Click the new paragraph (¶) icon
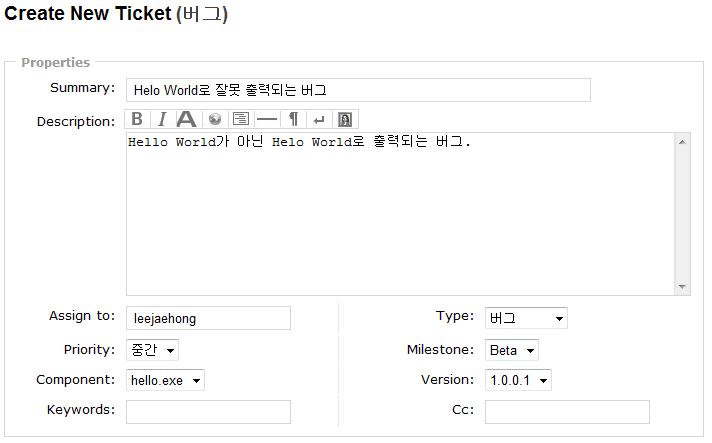The height and width of the screenshot is (443, 712). tap(293, 119)
